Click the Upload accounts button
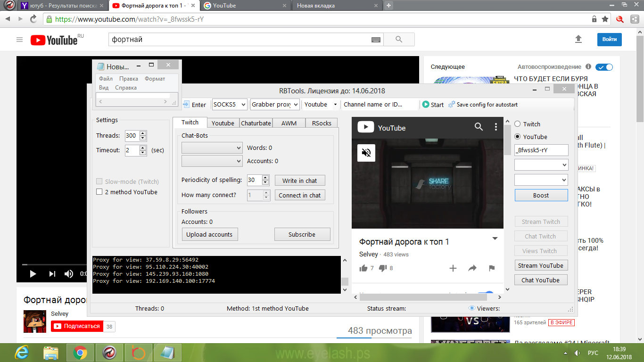 point(209,234)
